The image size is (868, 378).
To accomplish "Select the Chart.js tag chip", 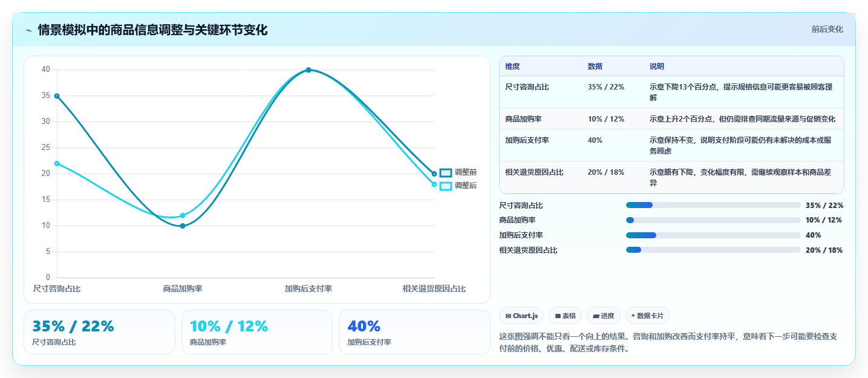I will (x=521, y=316).
